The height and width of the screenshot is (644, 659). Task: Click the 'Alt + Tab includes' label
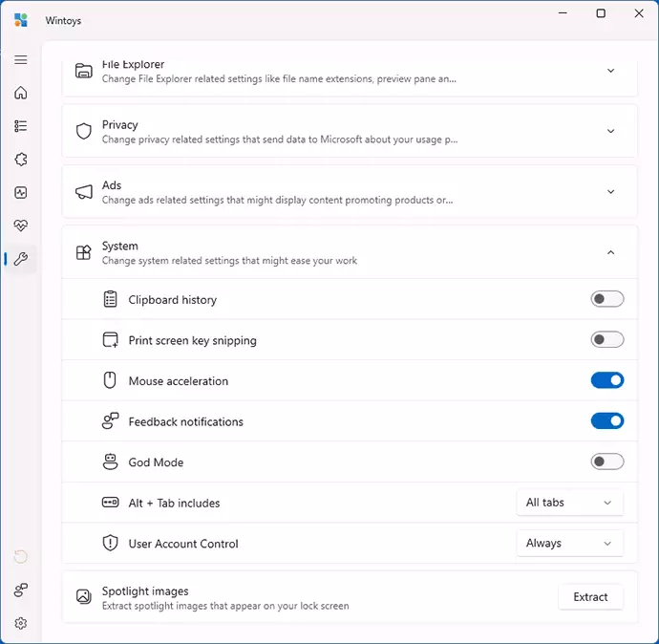174,504
